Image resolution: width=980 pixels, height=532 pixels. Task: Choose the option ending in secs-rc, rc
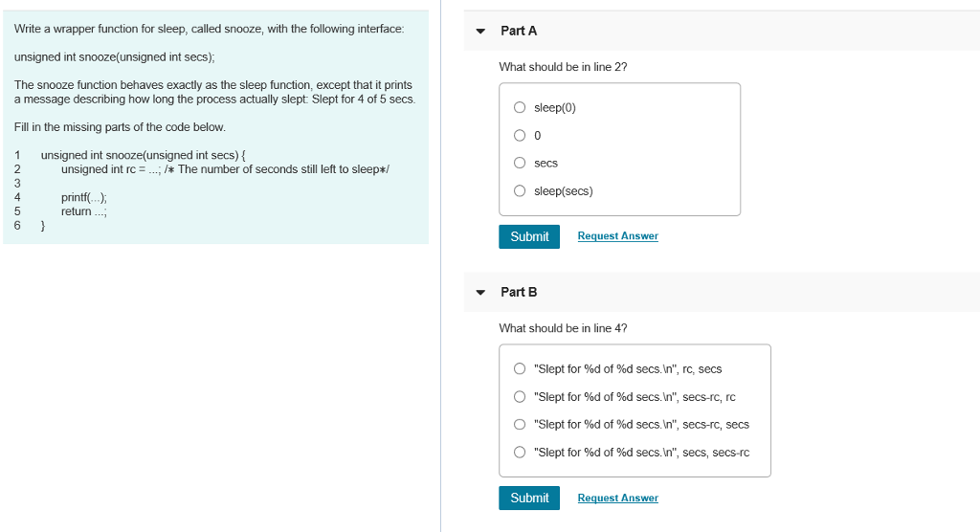(520, 397)
